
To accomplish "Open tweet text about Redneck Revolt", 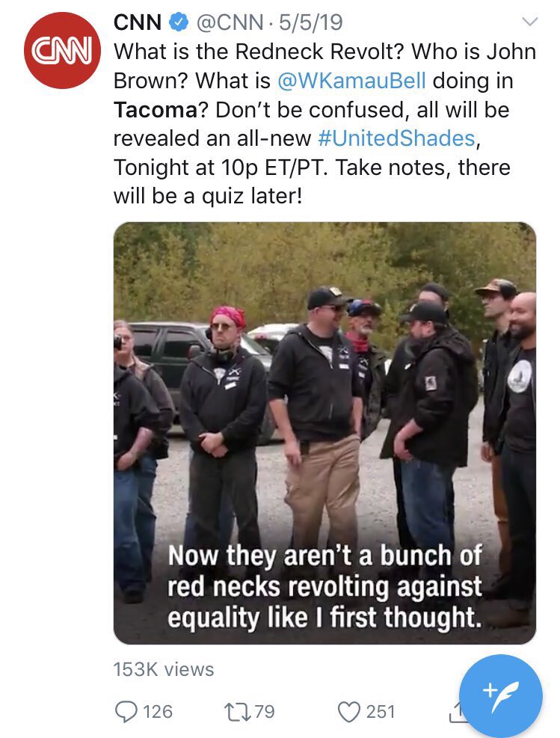I will 324,124.
